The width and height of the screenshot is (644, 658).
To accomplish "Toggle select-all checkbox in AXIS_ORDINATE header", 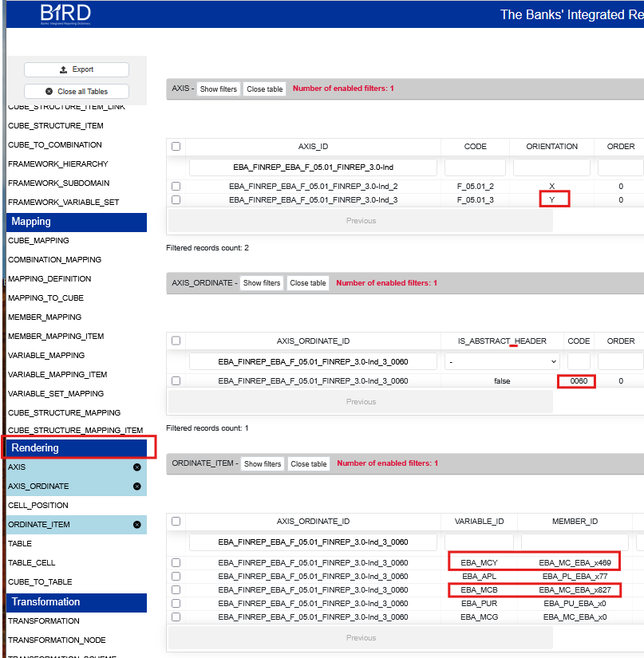I will [176, 341].
